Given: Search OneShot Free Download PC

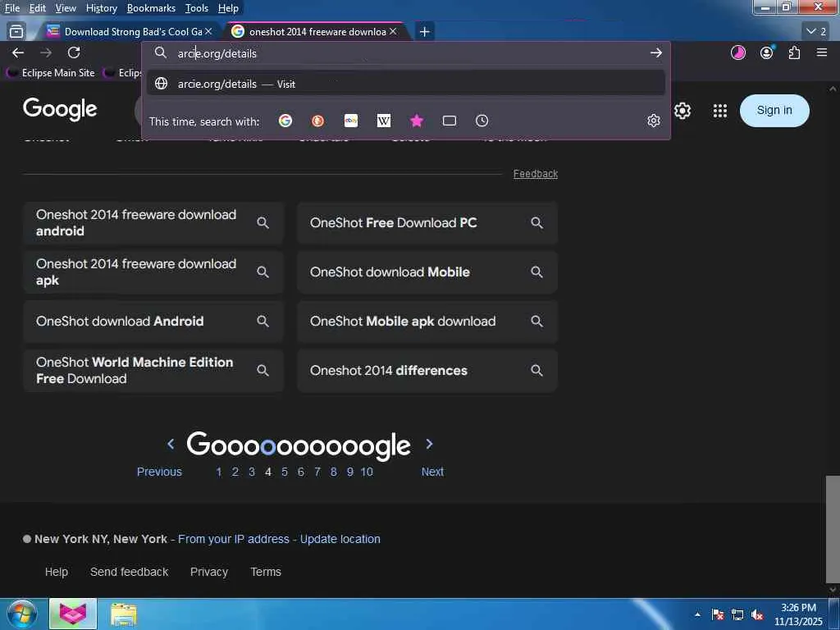Looking at the screenshot, I should (427, 223).
